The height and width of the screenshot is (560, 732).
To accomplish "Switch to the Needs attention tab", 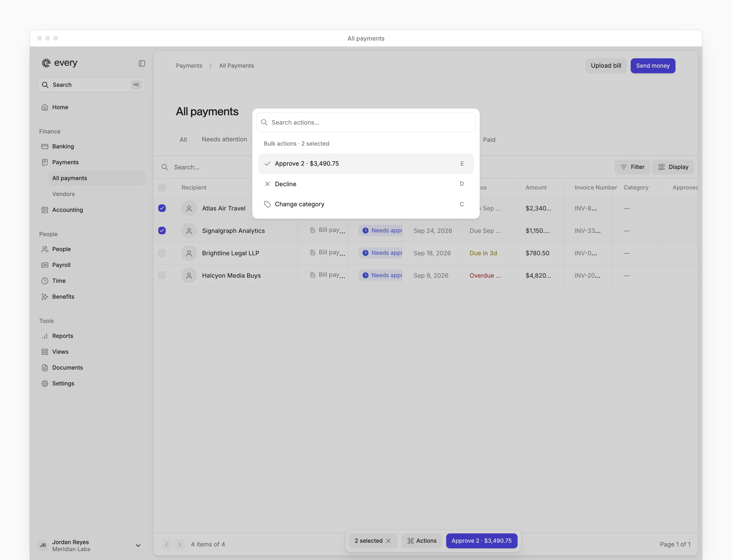I will (224, 139).
